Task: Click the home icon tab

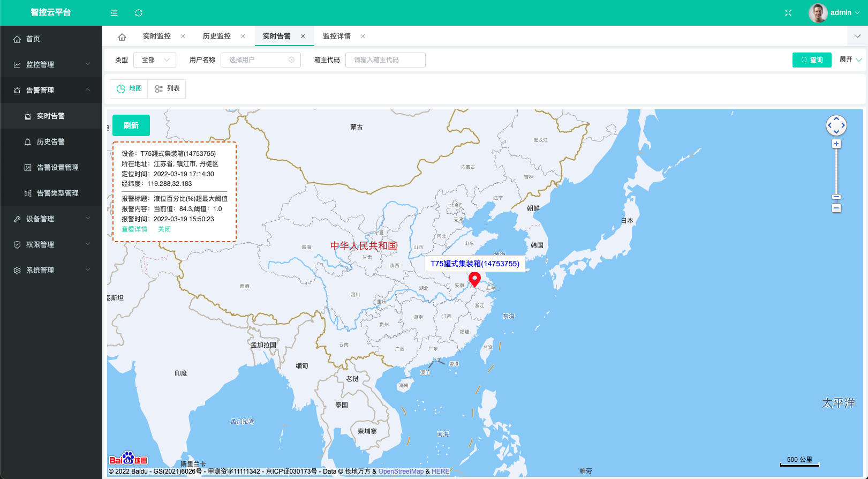Action: (x=122, y=36)
